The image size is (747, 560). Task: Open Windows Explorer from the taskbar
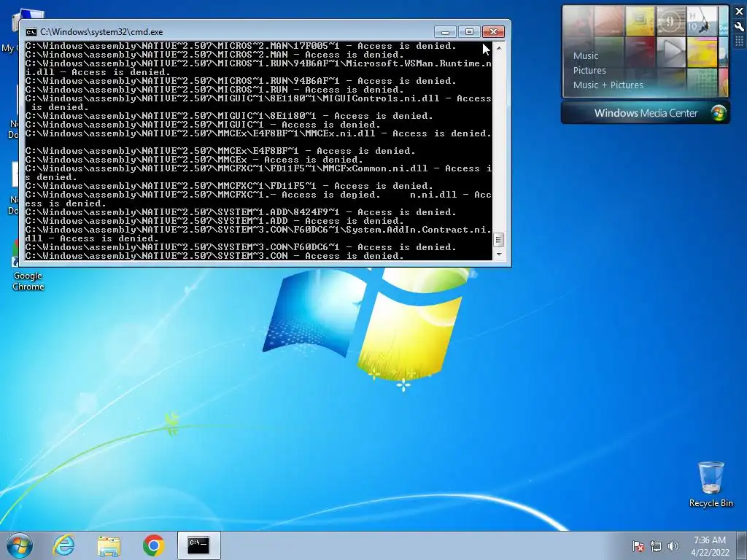click(109, 545)
